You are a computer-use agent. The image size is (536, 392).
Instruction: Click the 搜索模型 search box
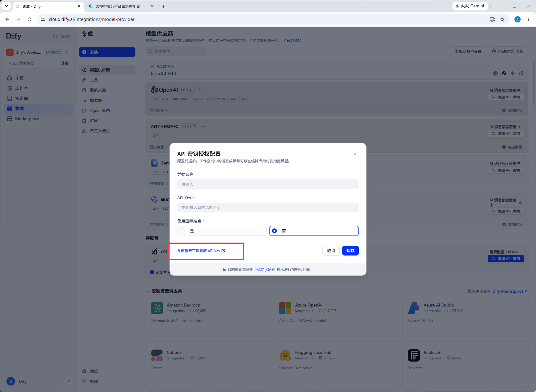point(176,51)
